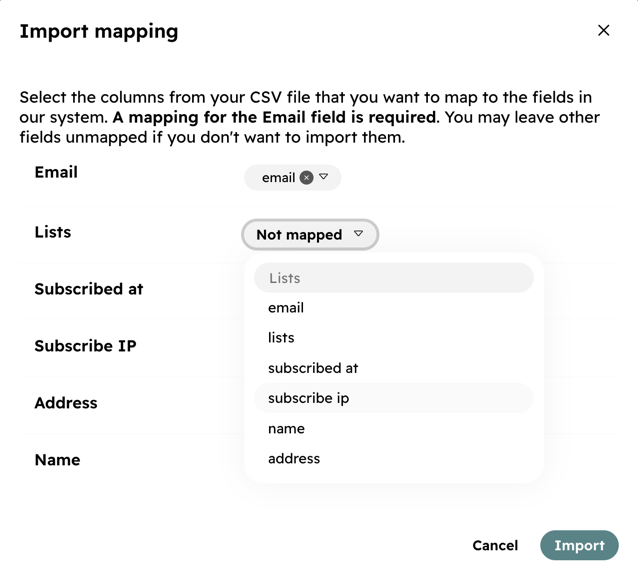Pick the address option in dropdown
Viewport: 638px width, 575px height.
coord(294,458)
